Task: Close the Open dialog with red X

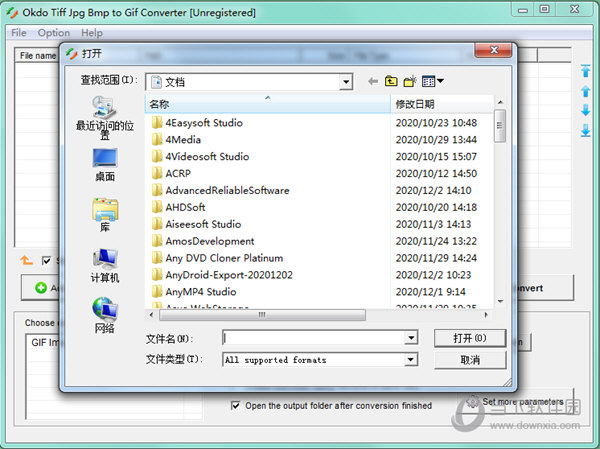Action: point(494,50)
